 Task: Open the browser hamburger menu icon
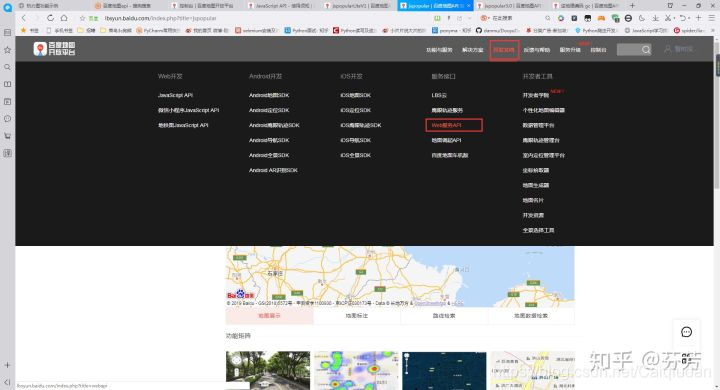coord(711,18)
